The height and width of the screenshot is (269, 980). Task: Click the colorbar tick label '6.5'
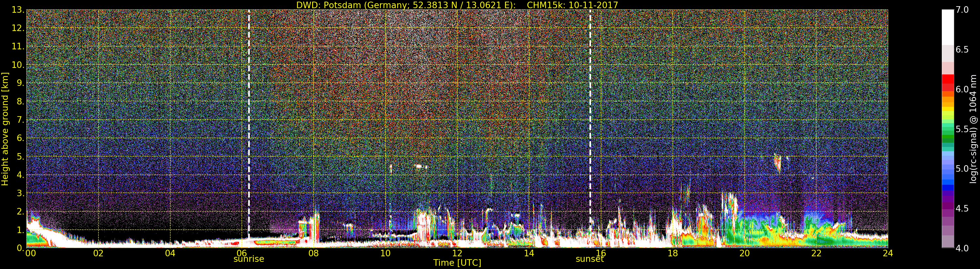(962, 50)
